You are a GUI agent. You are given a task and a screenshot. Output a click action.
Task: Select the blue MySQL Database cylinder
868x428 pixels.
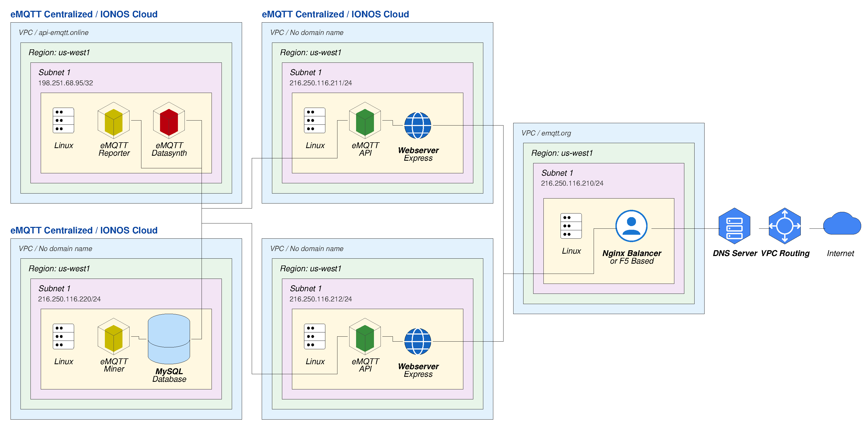(x=169, y=339)
